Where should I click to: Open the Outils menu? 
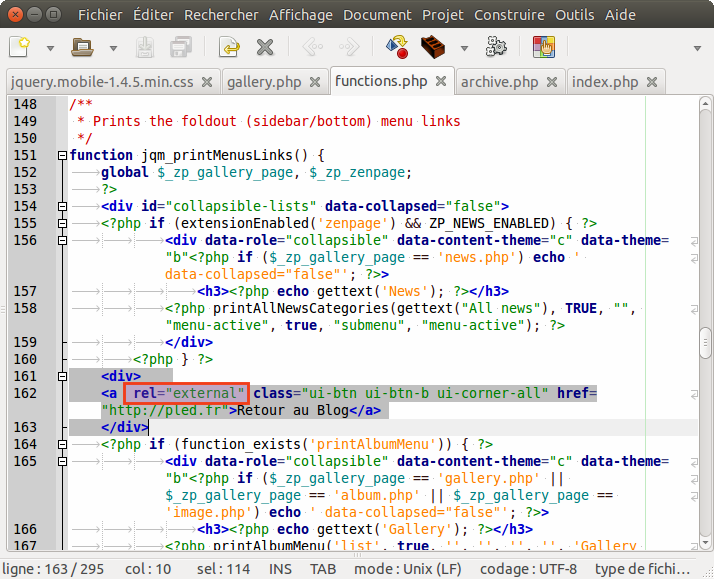[x=575, y=15]
